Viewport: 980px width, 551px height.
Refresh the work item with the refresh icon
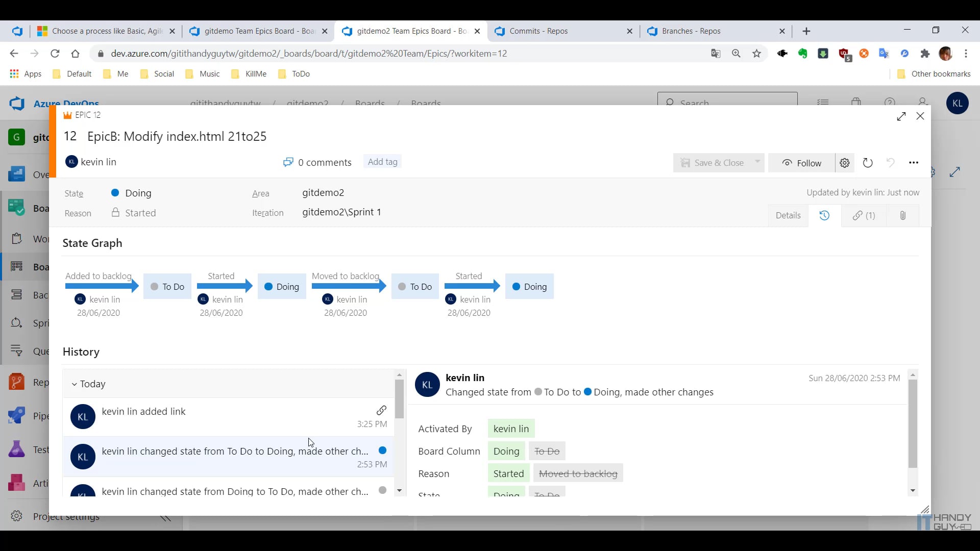point(868,162)
